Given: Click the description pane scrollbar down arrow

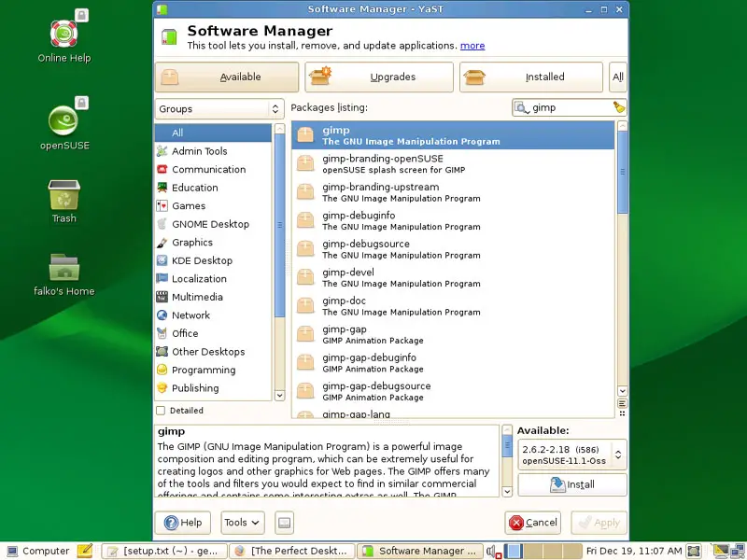Looking at the screenshot, I should pyautogui.click(x=507, y=492).
